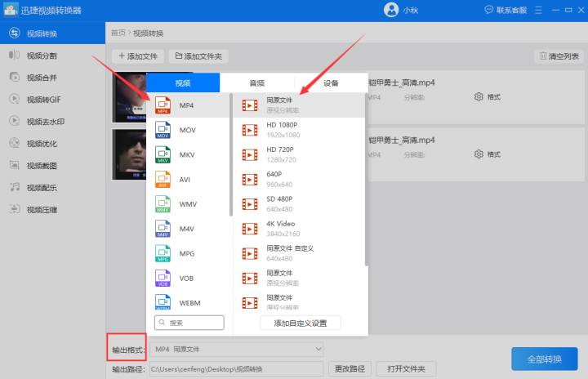This screenshot has width=588, height=379.
Task: Open the 联系客服 chat icon
Action: 488,10
